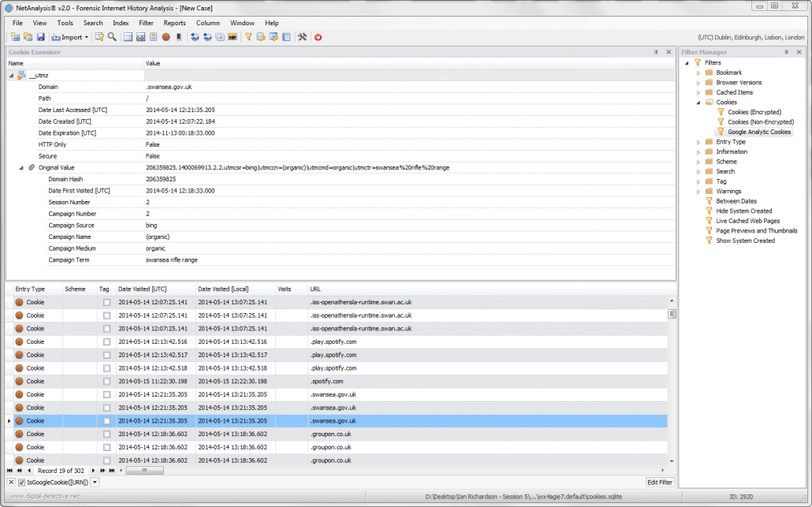The width and height of the screenshot is (812, 507).
Task: Open the Import dropdown arrow
Action: click(x=87, y=37)
